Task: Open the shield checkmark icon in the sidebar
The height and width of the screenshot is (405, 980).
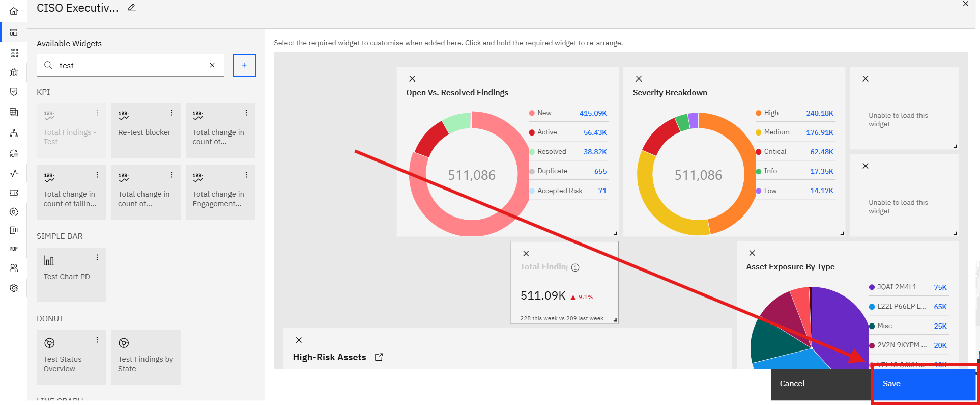Action: click(14, 92)
